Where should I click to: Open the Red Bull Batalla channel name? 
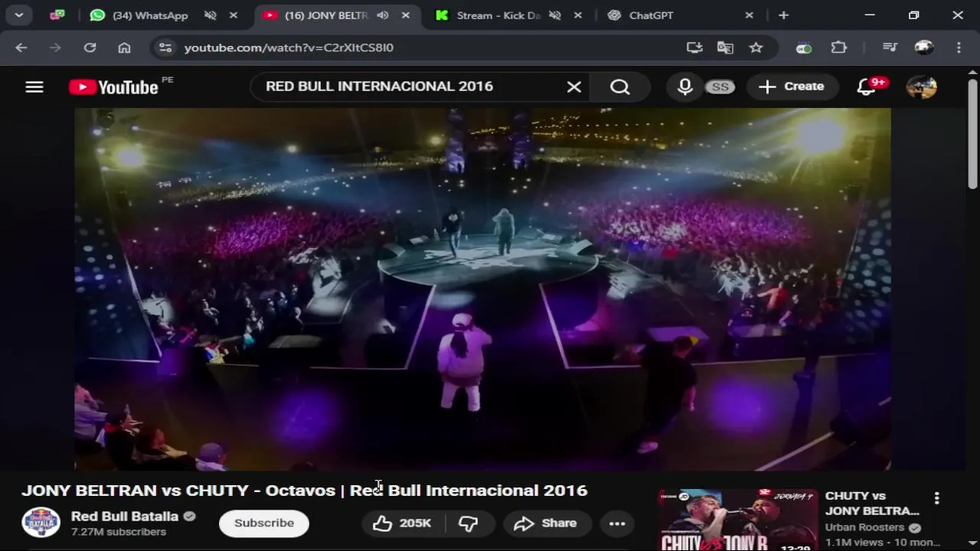coord(125,517)
